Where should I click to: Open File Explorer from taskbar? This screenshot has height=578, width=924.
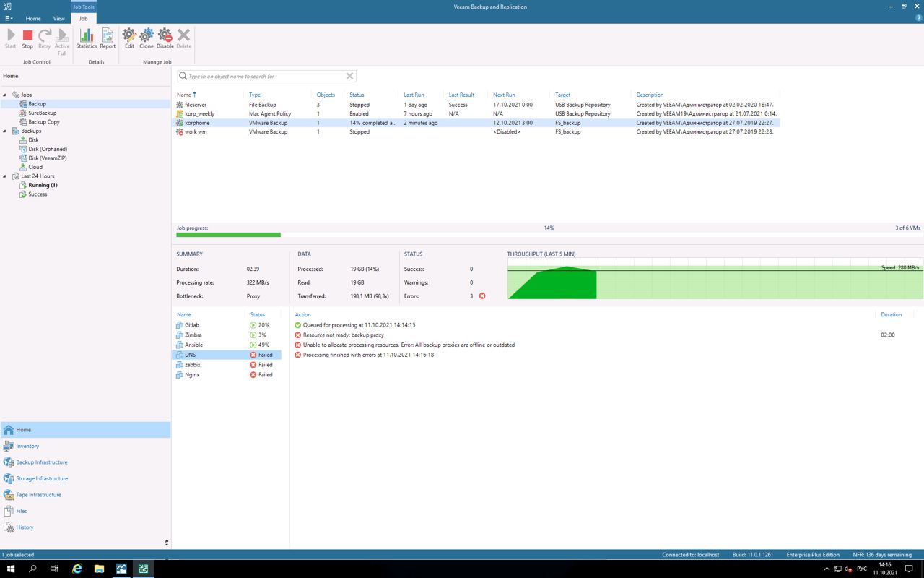tap(99, 569)
